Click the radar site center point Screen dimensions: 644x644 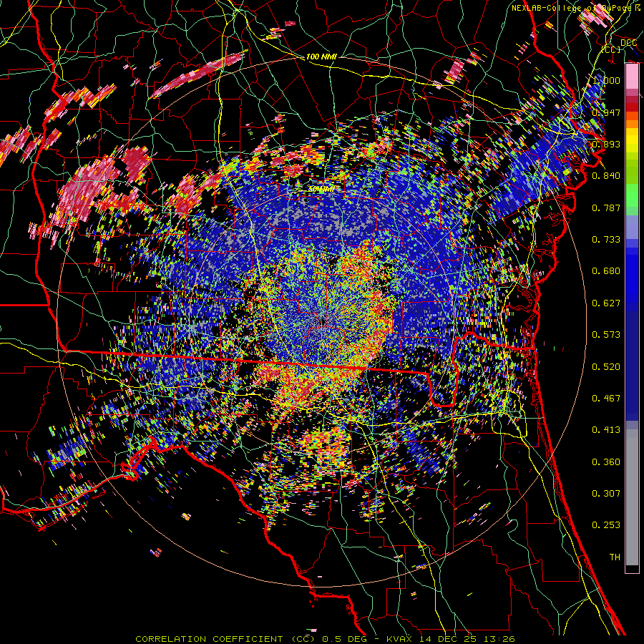click(323, 321)
